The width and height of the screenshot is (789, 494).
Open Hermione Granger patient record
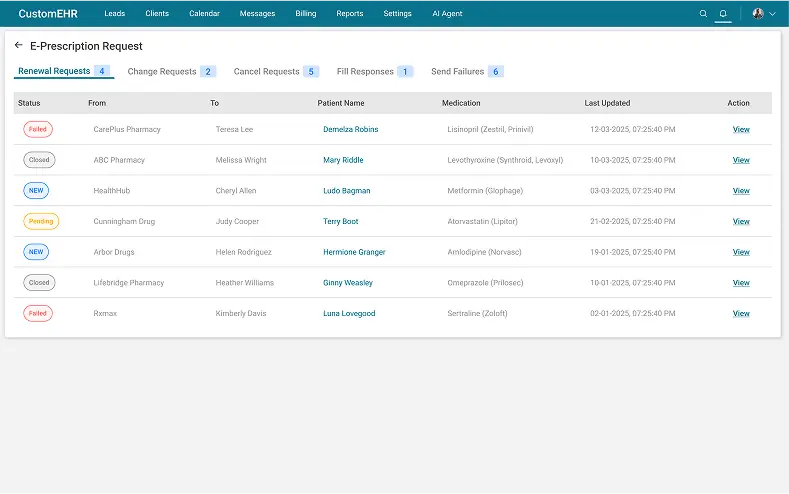tap(354, 253)
